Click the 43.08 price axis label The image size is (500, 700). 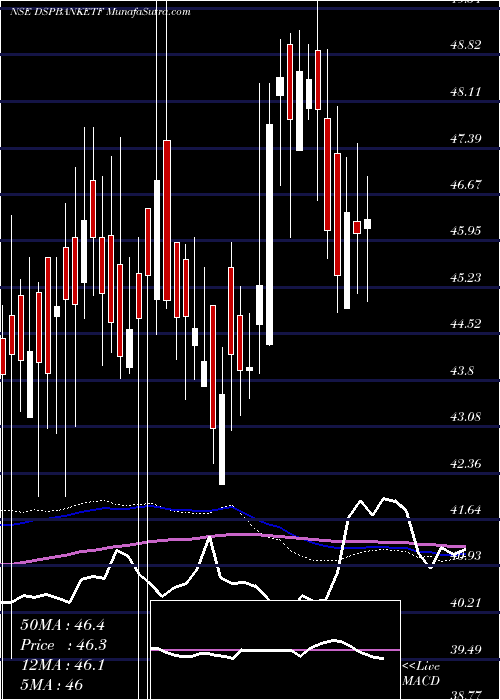(x=466, y=417)
